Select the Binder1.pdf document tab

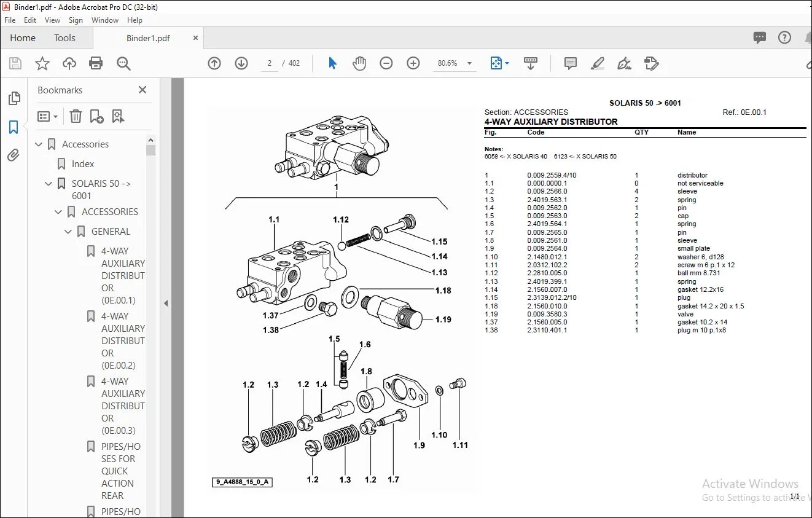click(x=148, y=38)
